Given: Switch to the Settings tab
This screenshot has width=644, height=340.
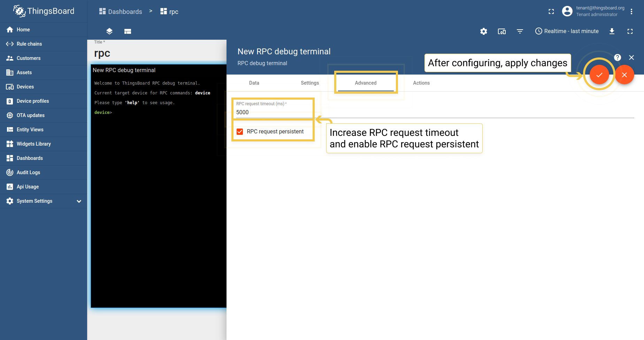Looking at the screenshot, I should coord(310,83).
